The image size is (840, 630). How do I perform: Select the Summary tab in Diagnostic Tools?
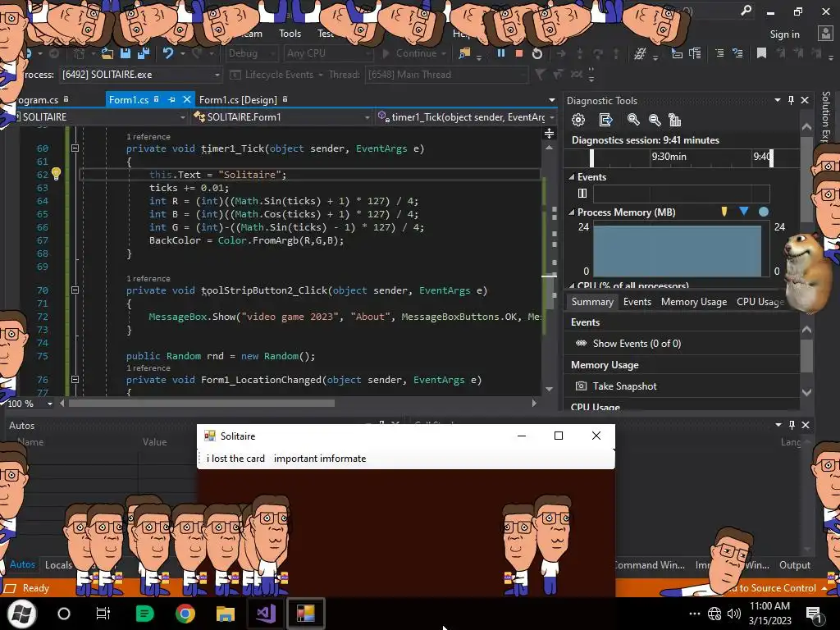click(x=592, y=302)
